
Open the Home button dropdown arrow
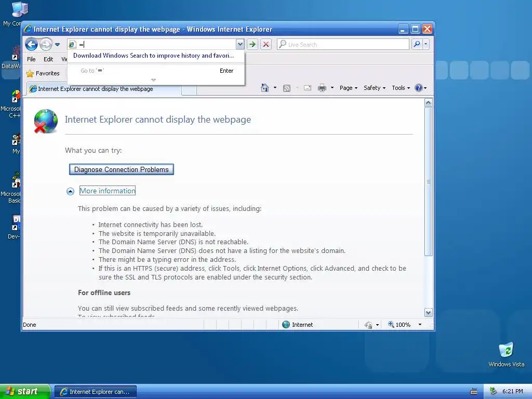click(x=275, y=88)
